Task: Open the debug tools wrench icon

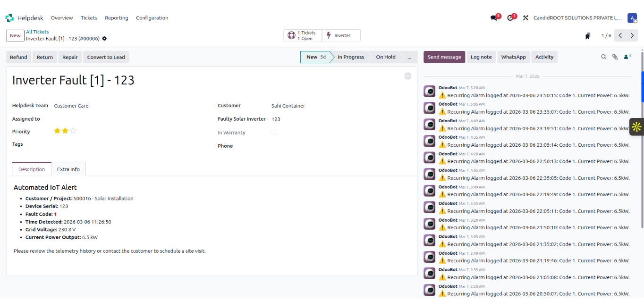Action: [525, 18]
